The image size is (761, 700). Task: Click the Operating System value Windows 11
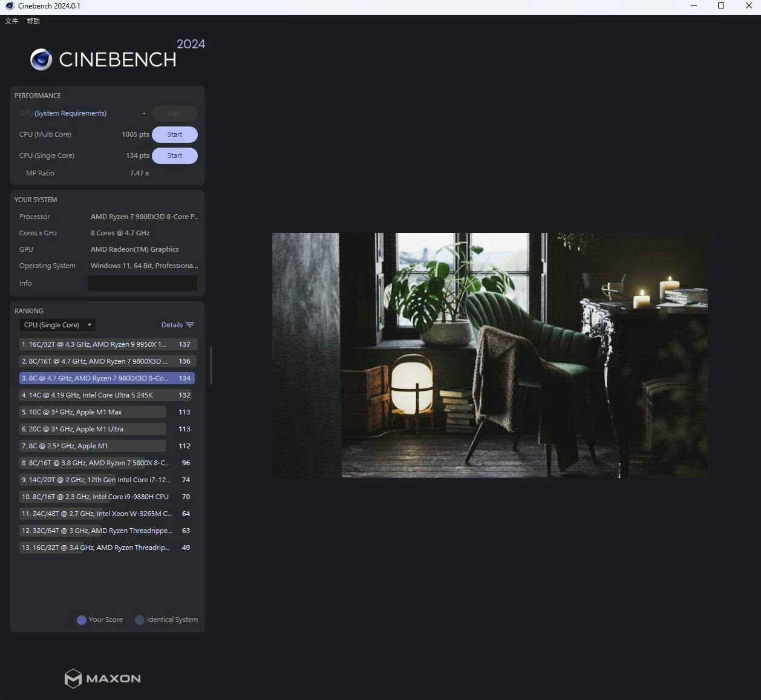pos(144,266)
